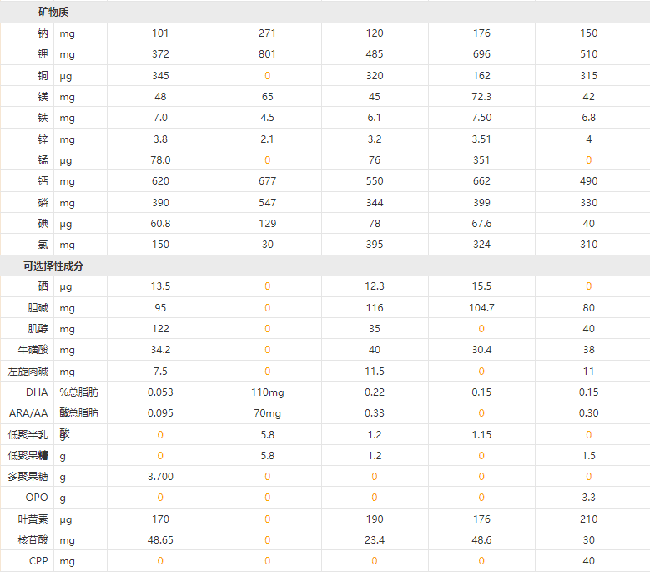Click the ARA/AA row label
Viewport: 650px width, 572px height.
click(29, 413)
